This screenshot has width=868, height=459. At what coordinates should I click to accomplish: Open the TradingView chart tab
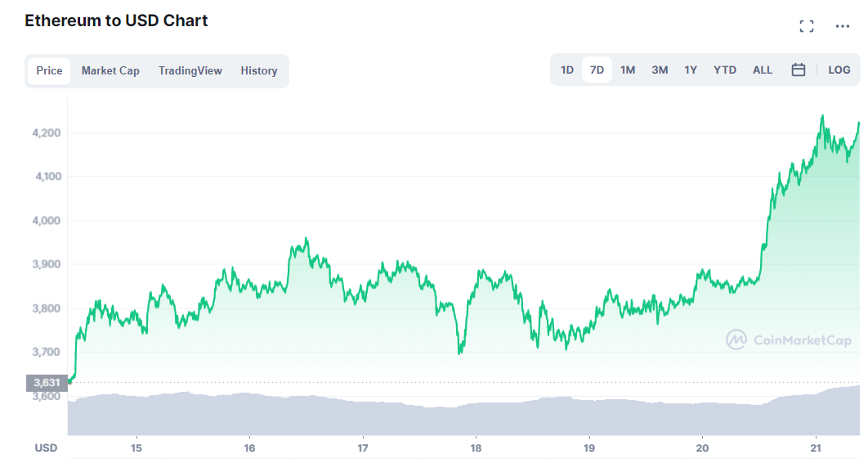(190, 71)
